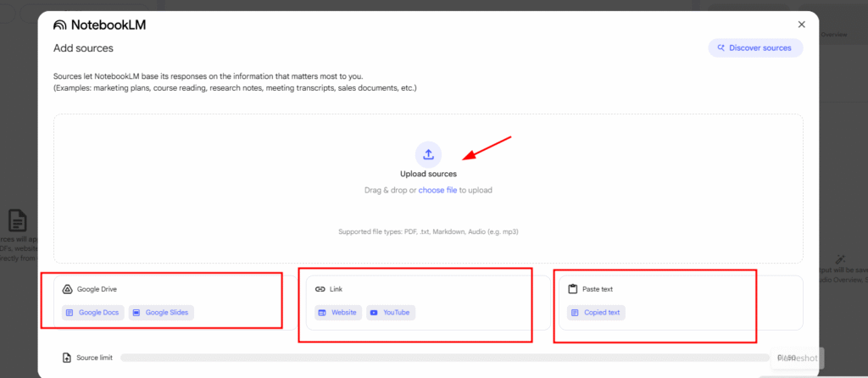Viewport: 868px width, 378px height.
Task: Click the Paste text label
Action: pyautogui.click(x=598, y=289)
